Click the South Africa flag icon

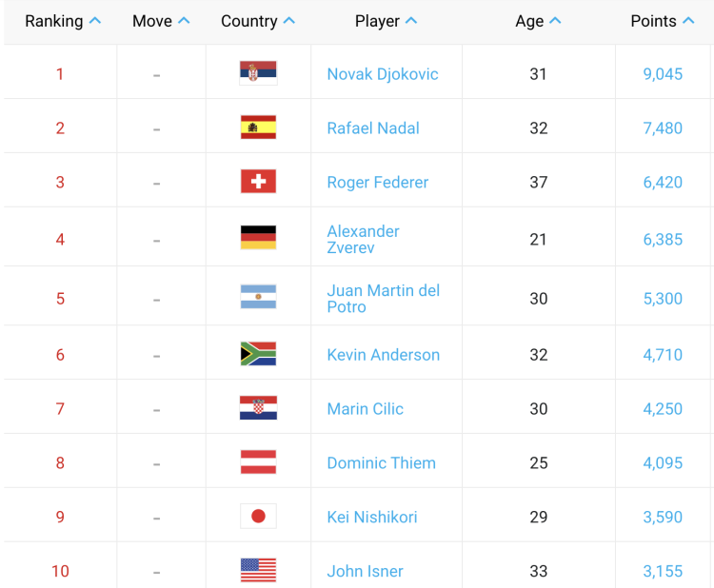[258, 354]
